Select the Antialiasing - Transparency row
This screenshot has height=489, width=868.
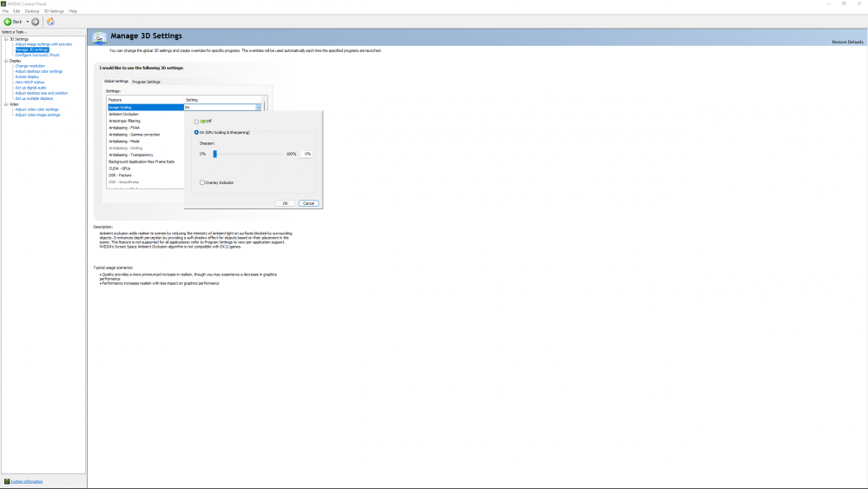coord(146,155)
